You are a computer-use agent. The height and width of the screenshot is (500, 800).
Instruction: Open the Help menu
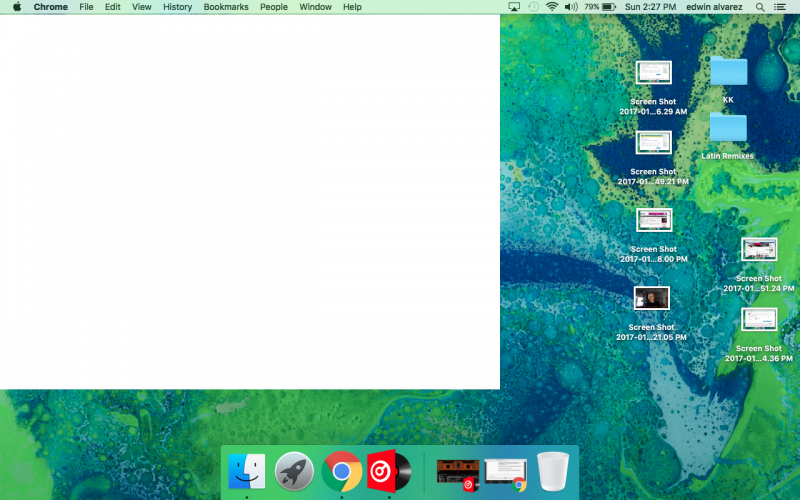(x=352, y=7)
